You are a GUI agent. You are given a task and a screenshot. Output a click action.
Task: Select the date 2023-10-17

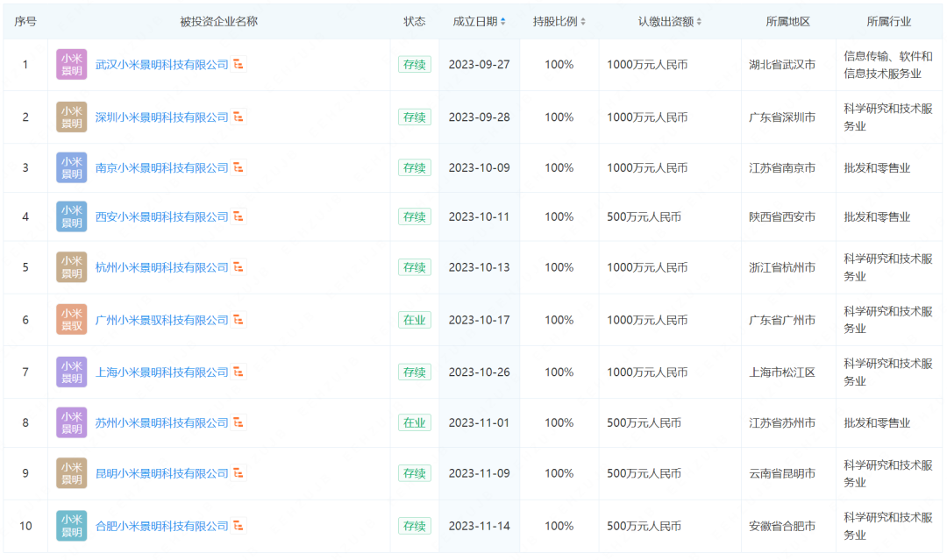pos(479,320)
